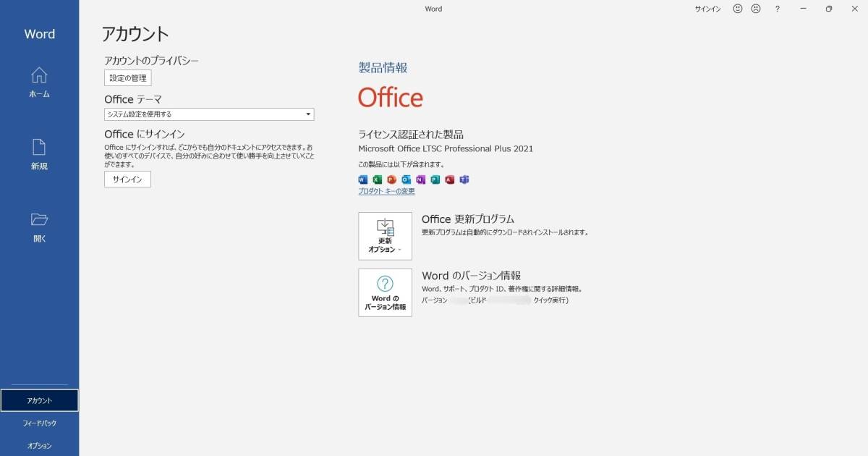Click the Excel app icon under included products
The image size is (868, 456).
point(378,180)
